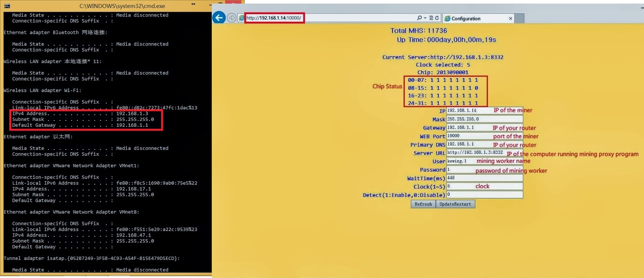
Task: Click the Current Server address text
Action: (x=443, y=57)
